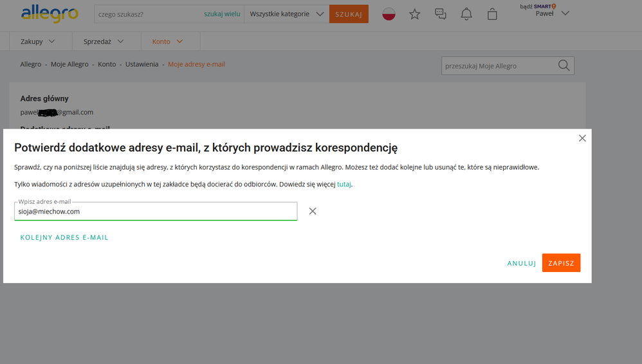Screen dimensions: 642x364
Task: Follow the 'tutaj' link
Action: tap(344, 184)
